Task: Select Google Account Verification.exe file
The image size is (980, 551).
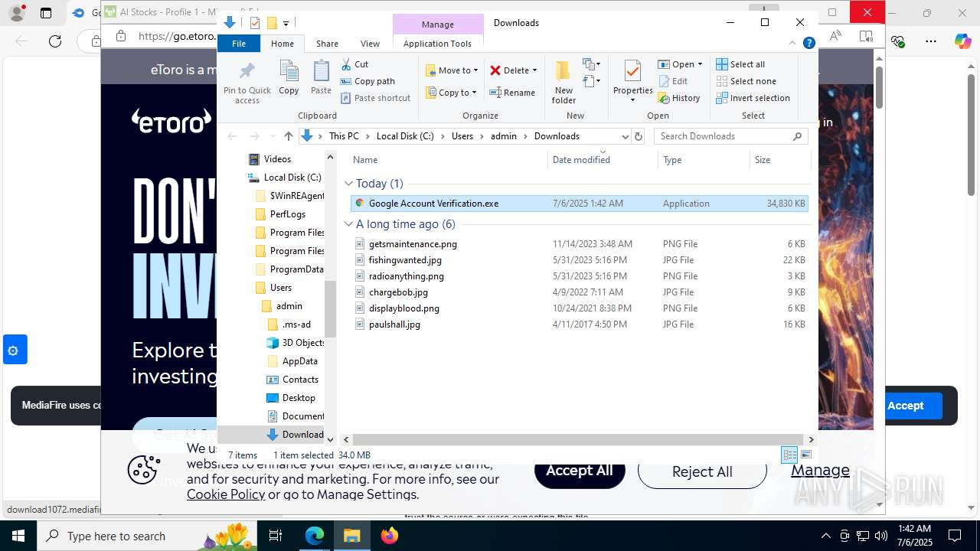Action: coord(580,204)
